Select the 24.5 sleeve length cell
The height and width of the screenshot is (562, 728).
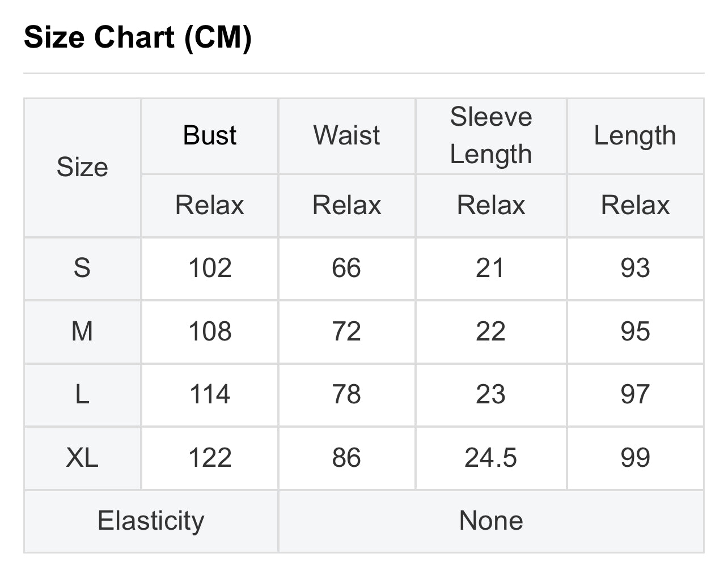491,458
